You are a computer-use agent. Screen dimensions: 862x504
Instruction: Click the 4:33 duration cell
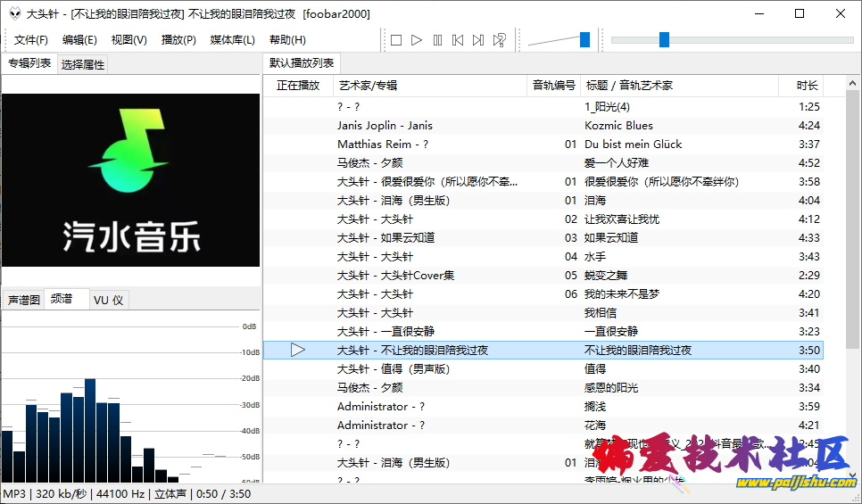click(808, 237)
